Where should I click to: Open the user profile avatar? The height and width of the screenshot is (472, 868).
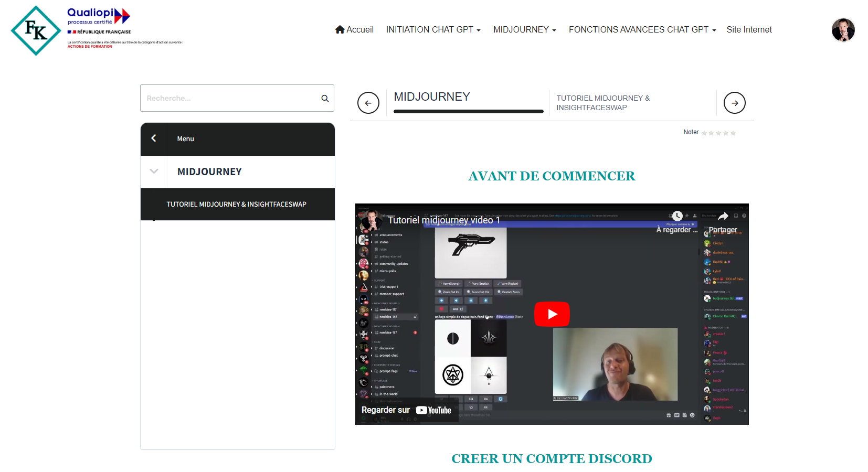(x=843, y=30)
